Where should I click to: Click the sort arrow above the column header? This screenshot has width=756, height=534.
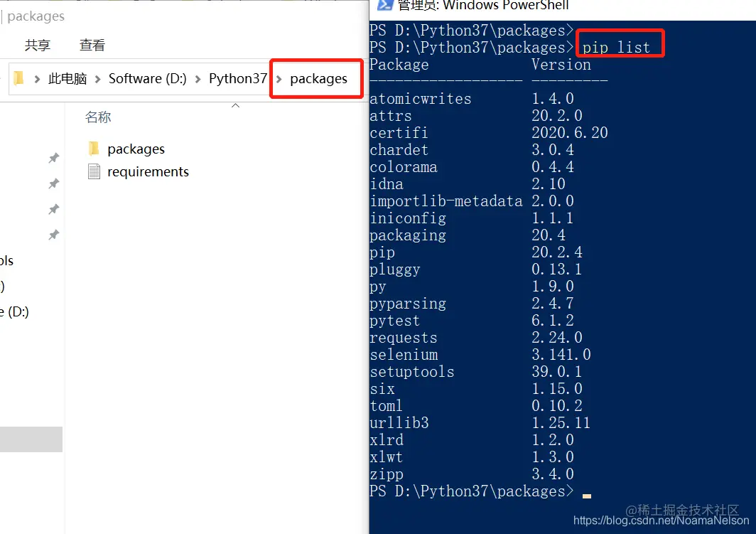[x=235, y=106]
